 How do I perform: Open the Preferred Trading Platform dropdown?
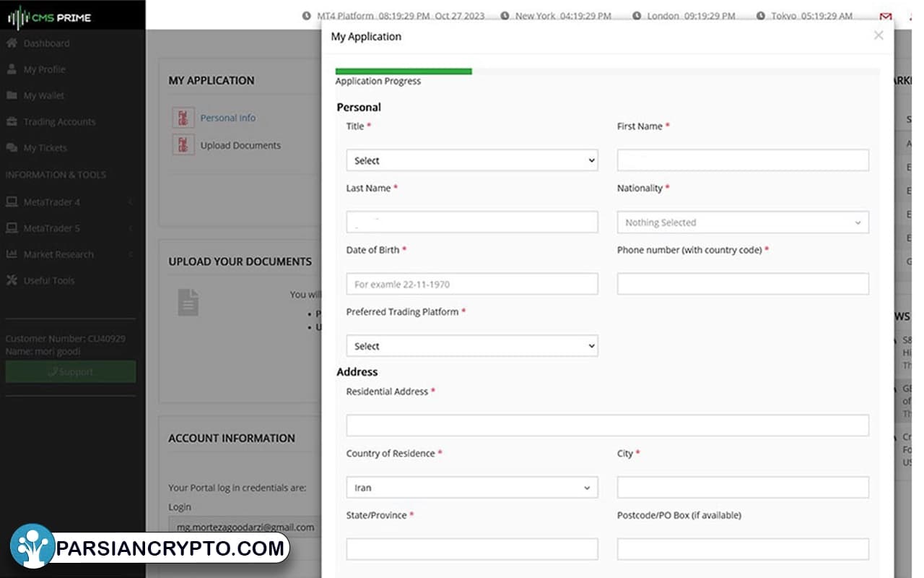tap(472, 346)
